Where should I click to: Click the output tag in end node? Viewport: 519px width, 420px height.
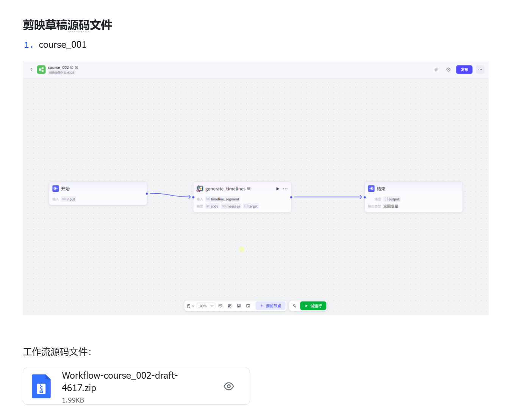392,199
